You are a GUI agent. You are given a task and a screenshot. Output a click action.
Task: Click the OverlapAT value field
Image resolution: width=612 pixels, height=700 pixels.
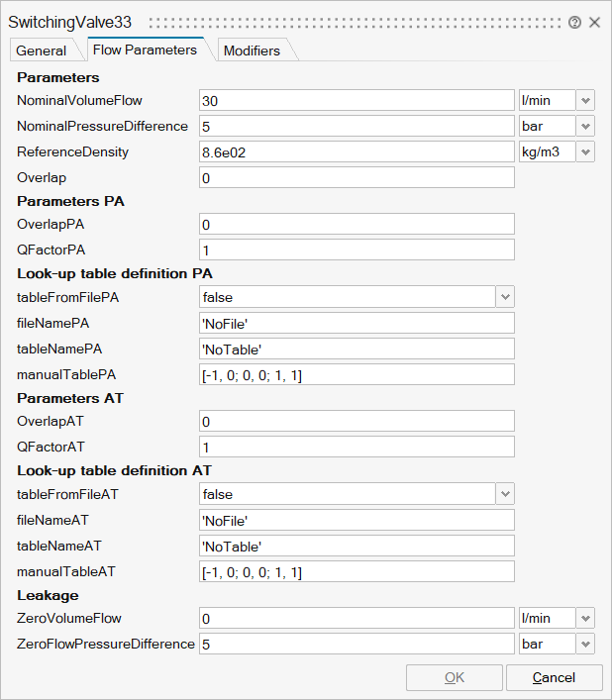[x=357, y=421]
